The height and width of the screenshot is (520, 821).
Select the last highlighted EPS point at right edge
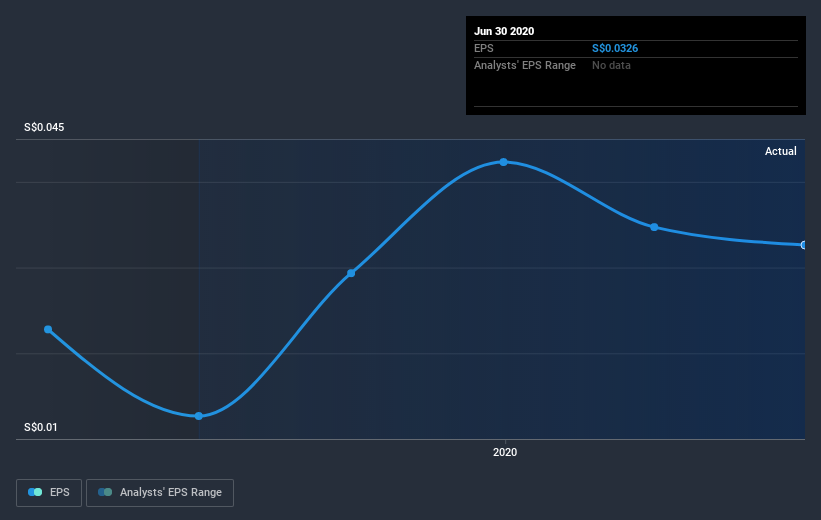[x=803, y=245]
